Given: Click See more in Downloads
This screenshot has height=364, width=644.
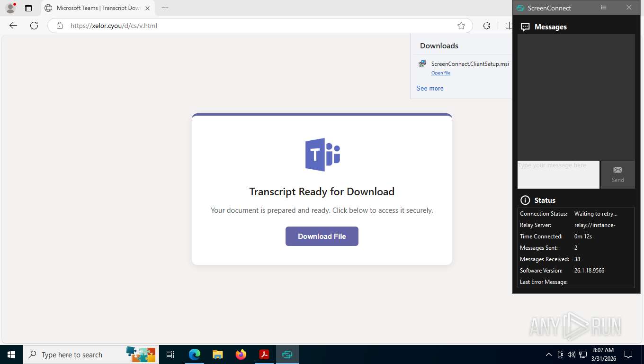Looking at the screenshot, I should coord(429,88).
